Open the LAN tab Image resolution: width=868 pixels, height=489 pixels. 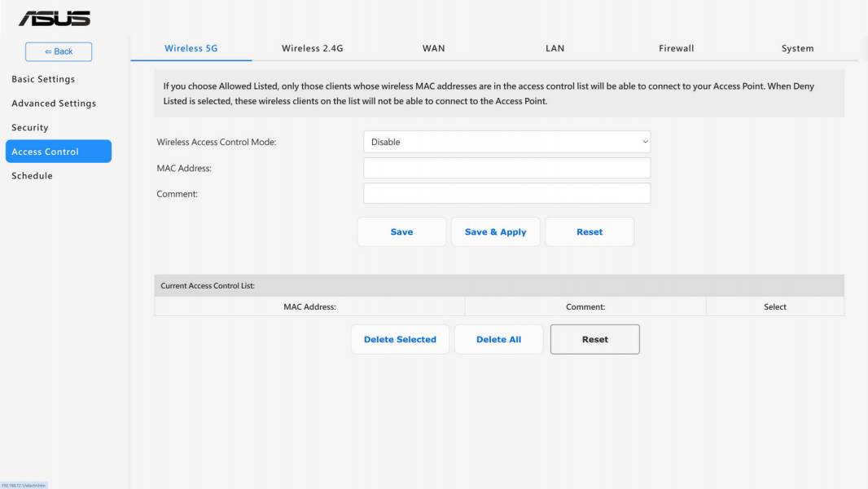pyautogui.click(x=555, y=48)
